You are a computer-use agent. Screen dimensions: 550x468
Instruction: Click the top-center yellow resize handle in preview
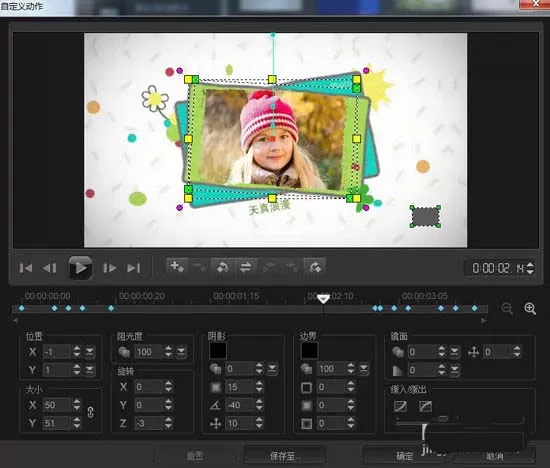click(272, 80)
